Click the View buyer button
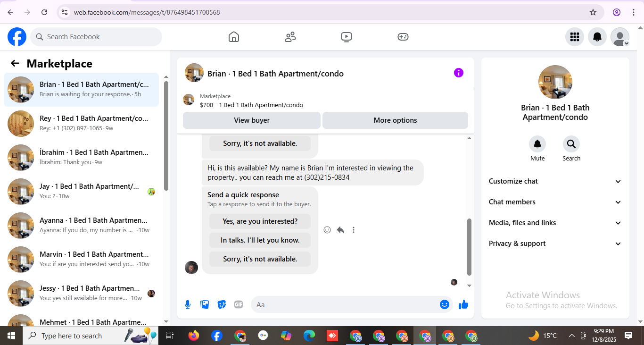This screenshot has width=644, height=345. point(252,120)
